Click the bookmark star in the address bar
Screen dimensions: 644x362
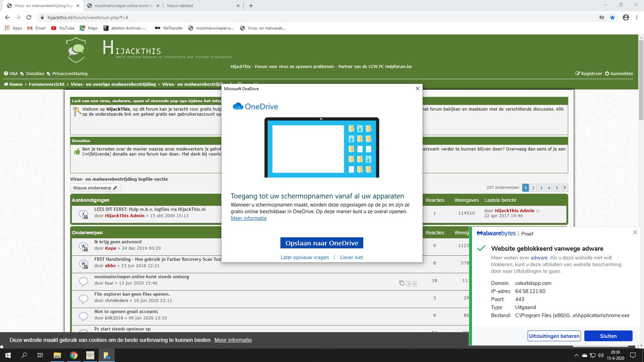pyautogui.click(x=612, y=17)
